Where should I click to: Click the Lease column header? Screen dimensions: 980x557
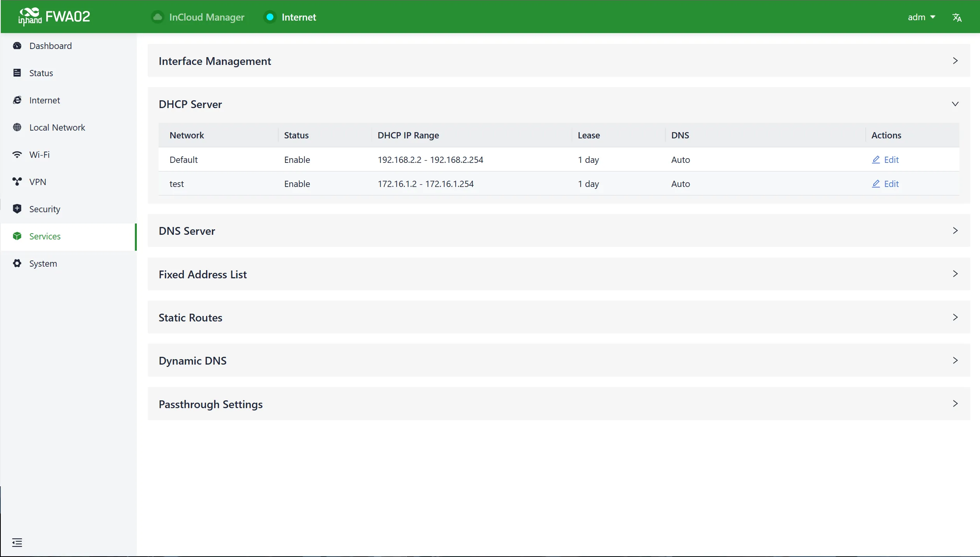(x=589, y=135)
